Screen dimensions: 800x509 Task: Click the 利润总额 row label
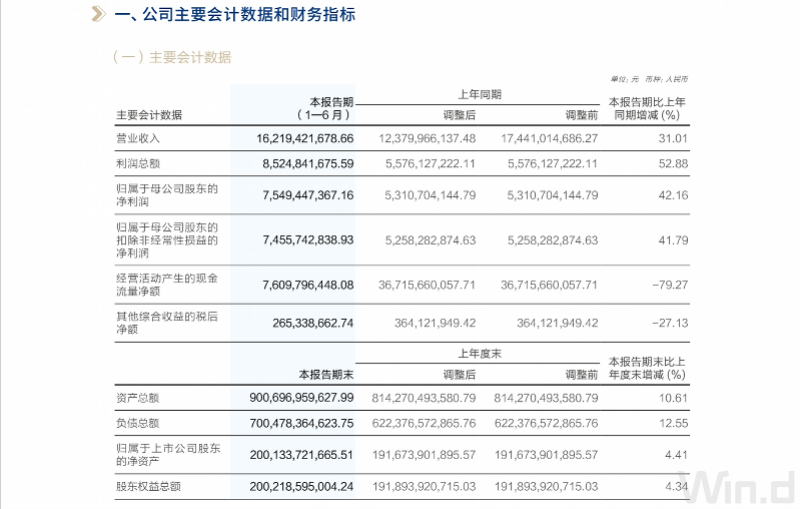(138, 164)
